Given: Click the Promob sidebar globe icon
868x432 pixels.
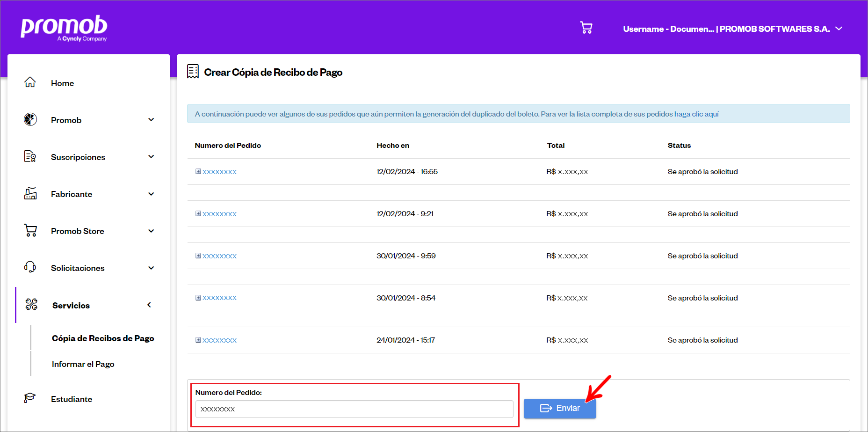Looking at the screenshot, I should [30, 119].
